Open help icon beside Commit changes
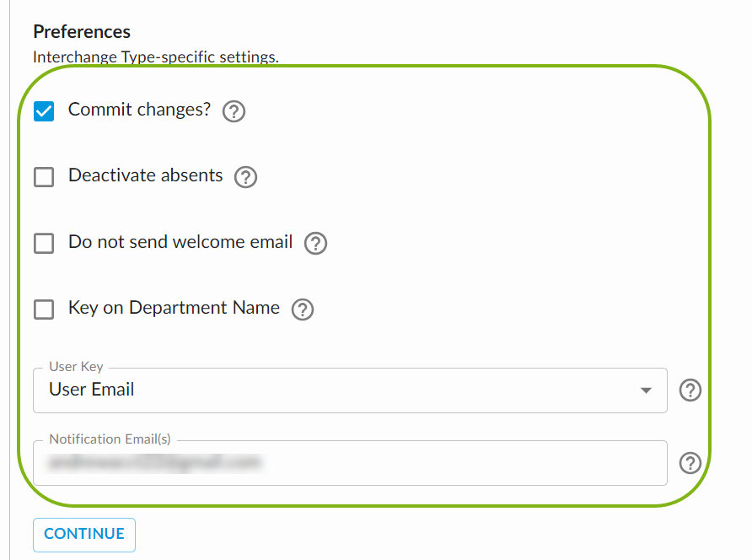752x560 pixels. 234,111
